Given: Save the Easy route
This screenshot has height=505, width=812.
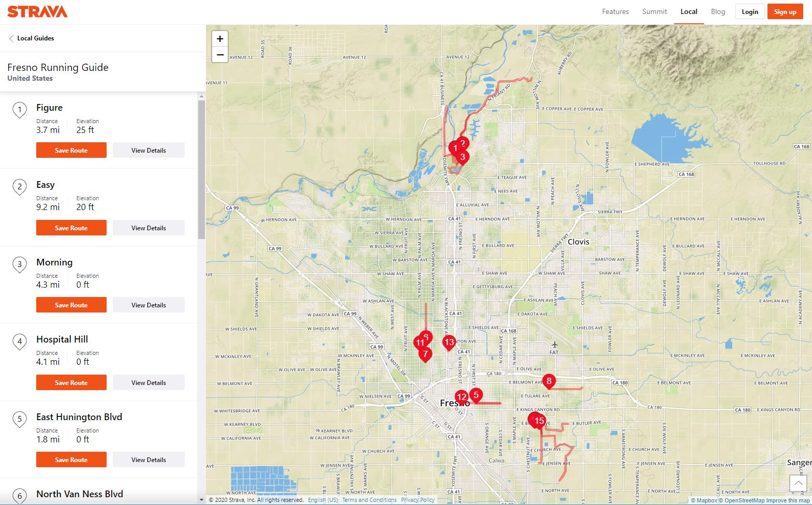Looking at the screenshot, I should (x=71, y=228).
